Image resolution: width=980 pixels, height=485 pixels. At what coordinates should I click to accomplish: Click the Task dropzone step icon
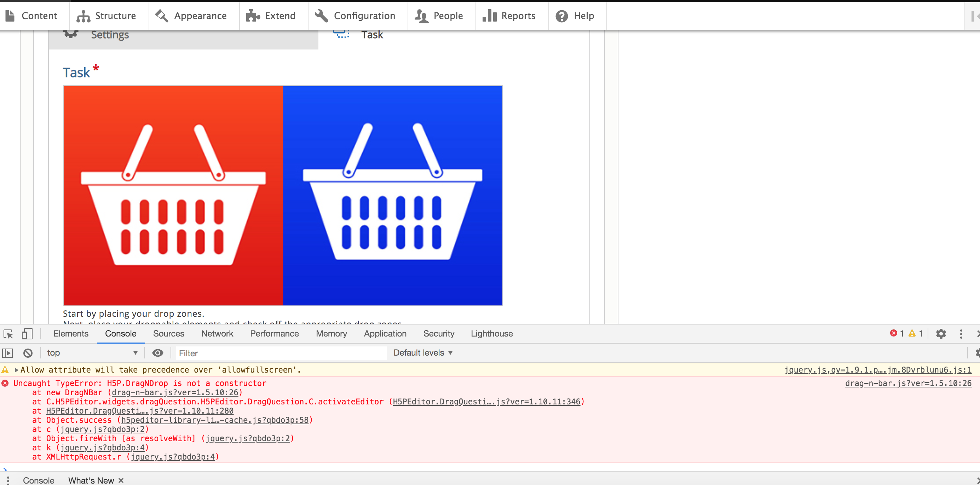(x=341, y=34)
